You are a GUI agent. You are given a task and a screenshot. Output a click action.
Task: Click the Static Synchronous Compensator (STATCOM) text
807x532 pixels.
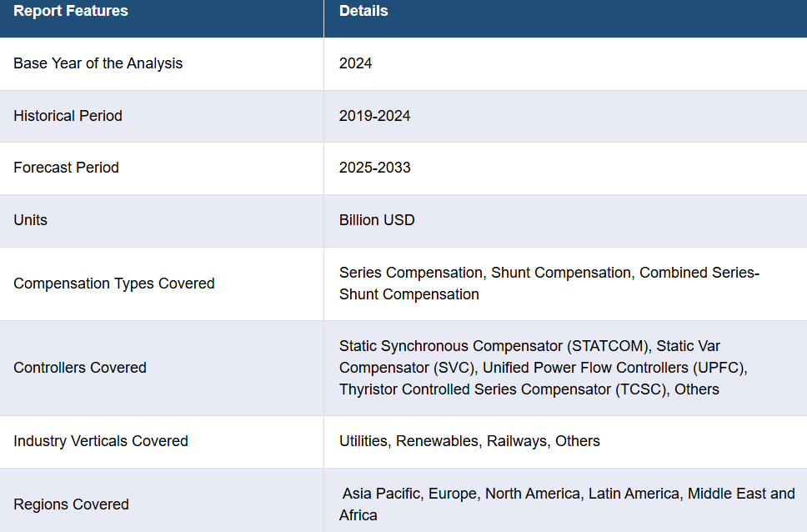[493, 346]
